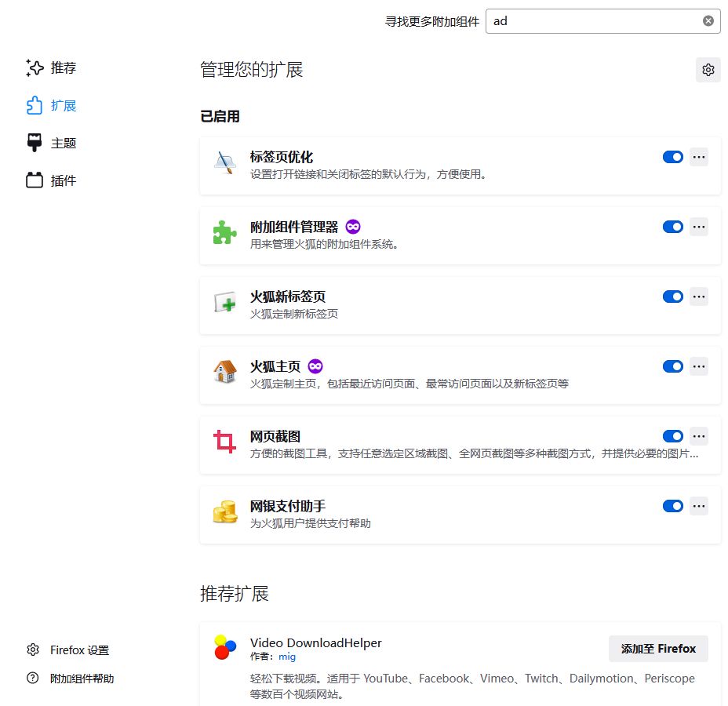Click the 寻找更多附加组件 search field
728x706 pixels.
click(592, 21)
